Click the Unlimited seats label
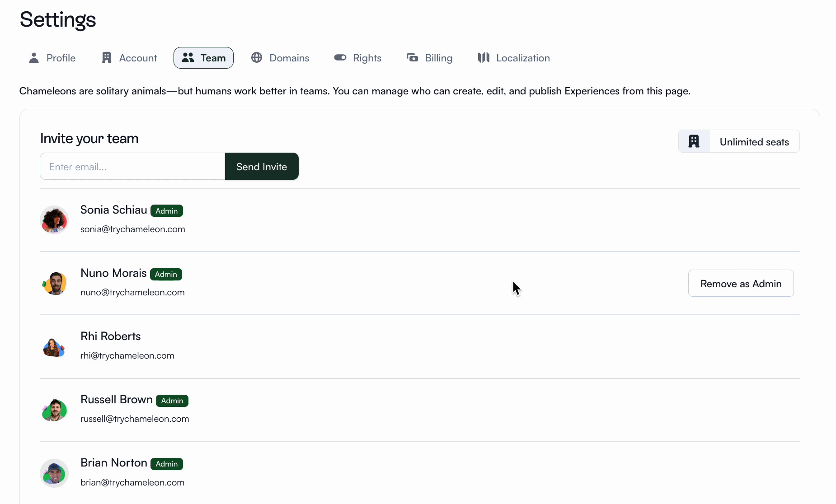The height and width of the screenshot is (504, 836). [x=754, y=141]
